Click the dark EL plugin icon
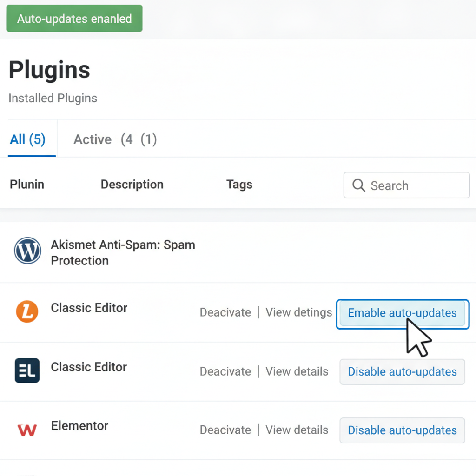Screen dimensions: 476x476 pyautogui.click(x=27, y=370)
